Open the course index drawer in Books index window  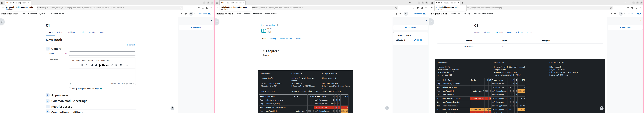coord(432,22)
